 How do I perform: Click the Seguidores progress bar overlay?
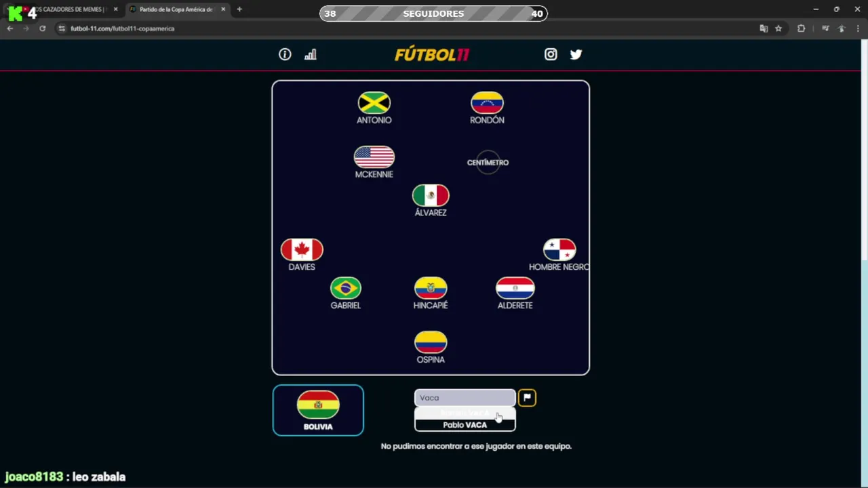pyautogui.click(x=433, y=14)
